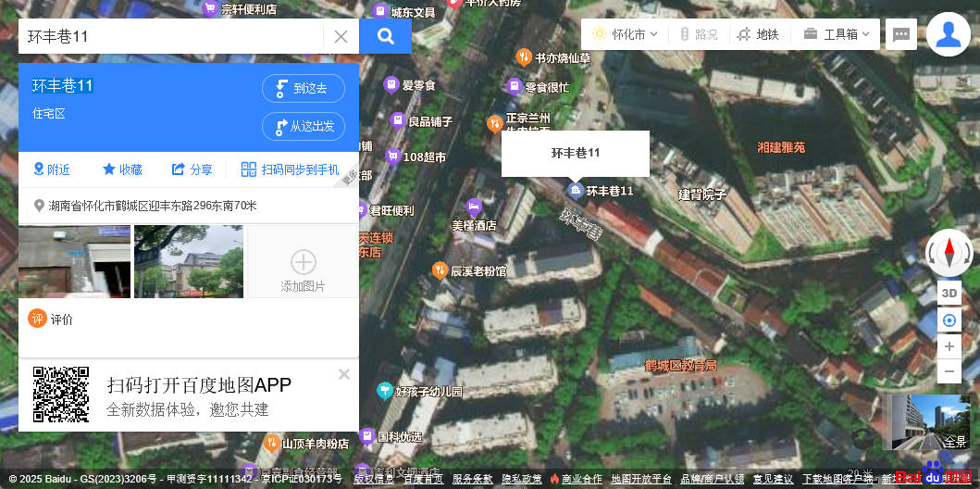Image resolution: width=980 pixels, height=489 pixels.
Task: Toggle 3D map view
Action: [x=949, y=293]
